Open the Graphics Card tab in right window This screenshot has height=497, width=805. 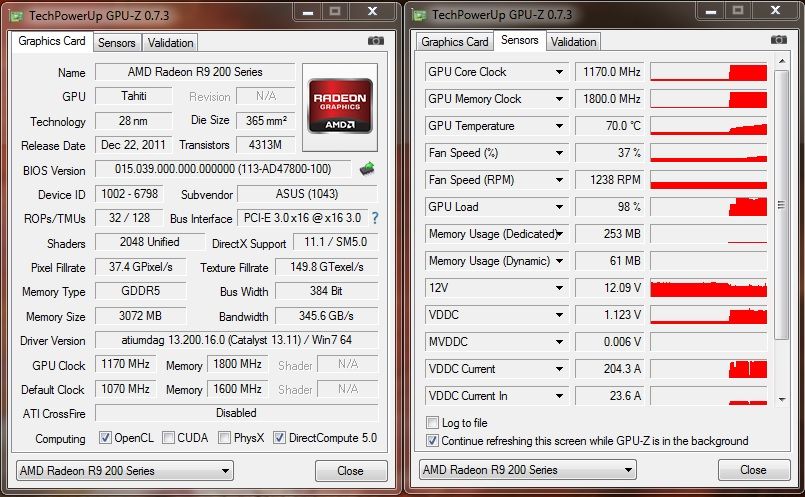[x=455, y=42]
